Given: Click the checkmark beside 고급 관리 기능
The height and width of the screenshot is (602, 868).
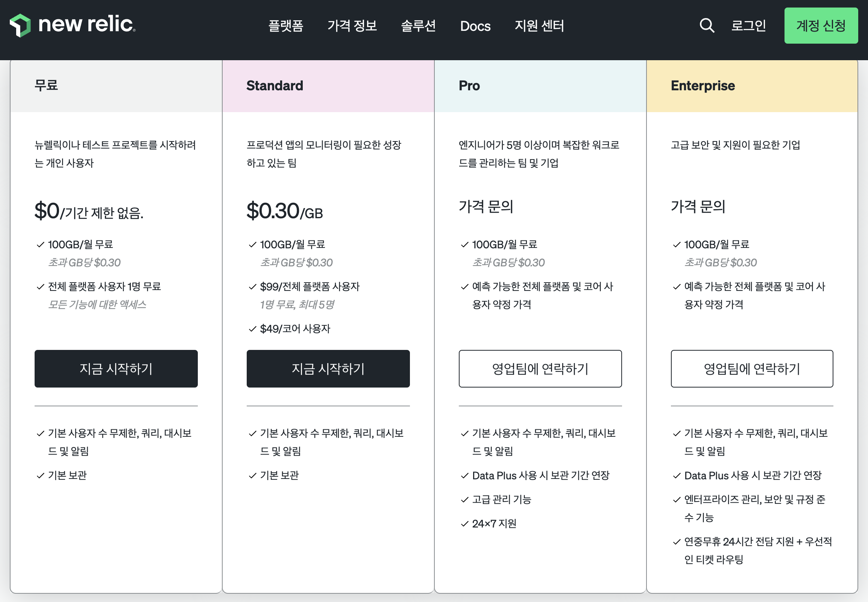Looking at the screenshot, I should pyautogui.click(x=464, y=500).
